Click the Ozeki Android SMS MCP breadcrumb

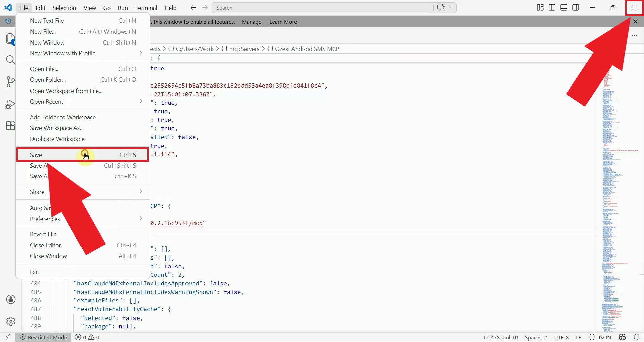click(303, 49)
